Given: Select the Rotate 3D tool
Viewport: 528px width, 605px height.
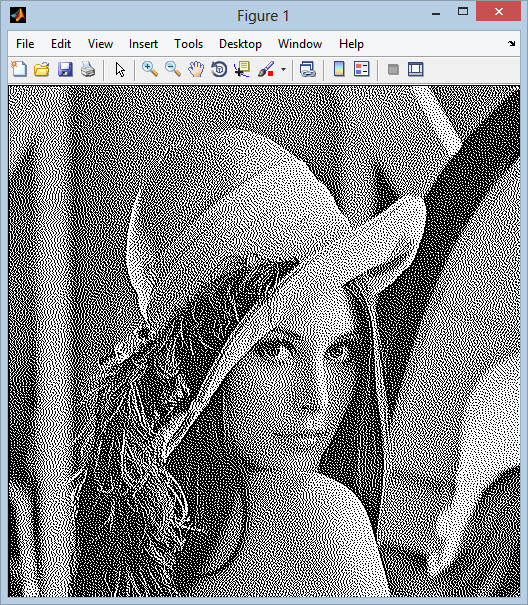Looking at the screenshot, I should tap(219, 69).
